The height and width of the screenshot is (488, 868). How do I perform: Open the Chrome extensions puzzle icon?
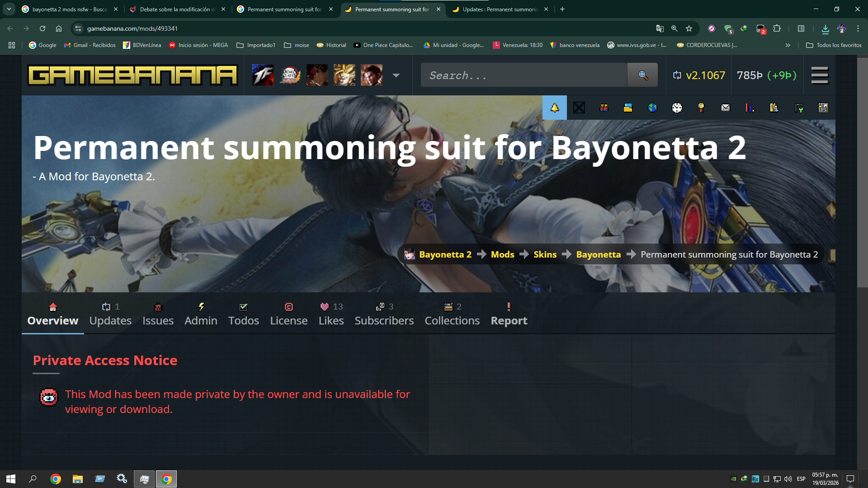coord(777,28)
